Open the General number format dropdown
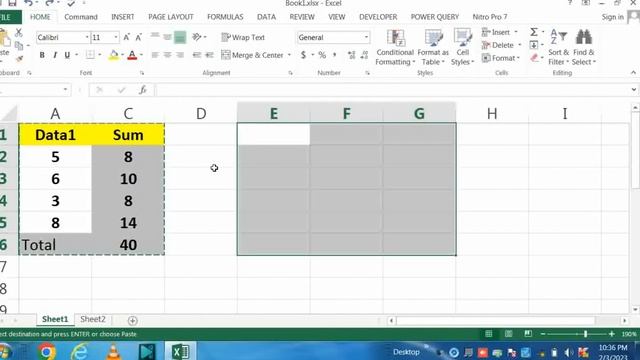 [366, 37]
